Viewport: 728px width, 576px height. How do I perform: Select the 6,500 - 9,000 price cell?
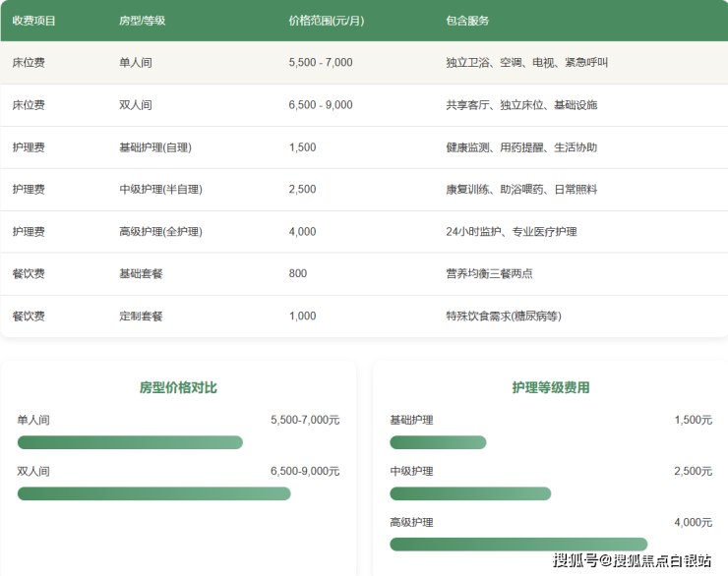click(321, 105)
